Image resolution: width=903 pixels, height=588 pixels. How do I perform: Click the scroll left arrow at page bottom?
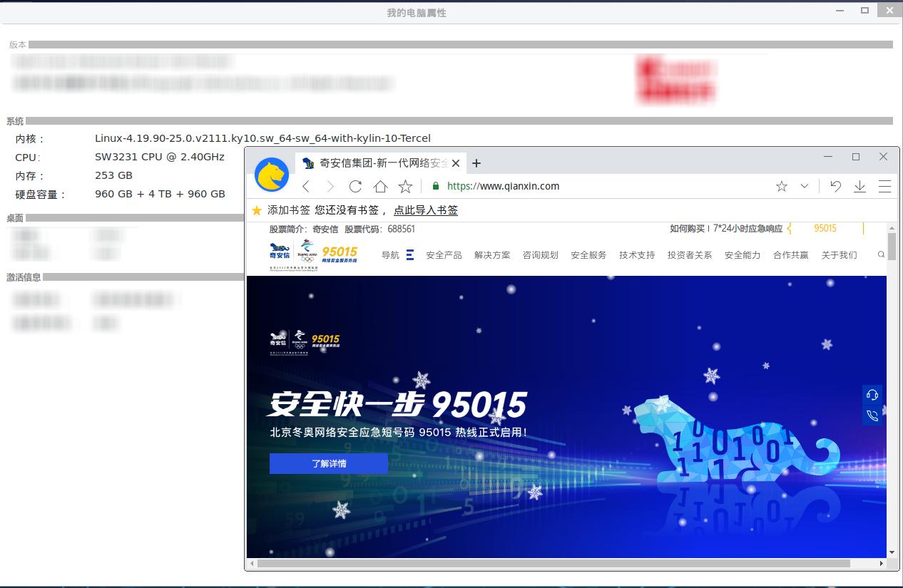251,564
